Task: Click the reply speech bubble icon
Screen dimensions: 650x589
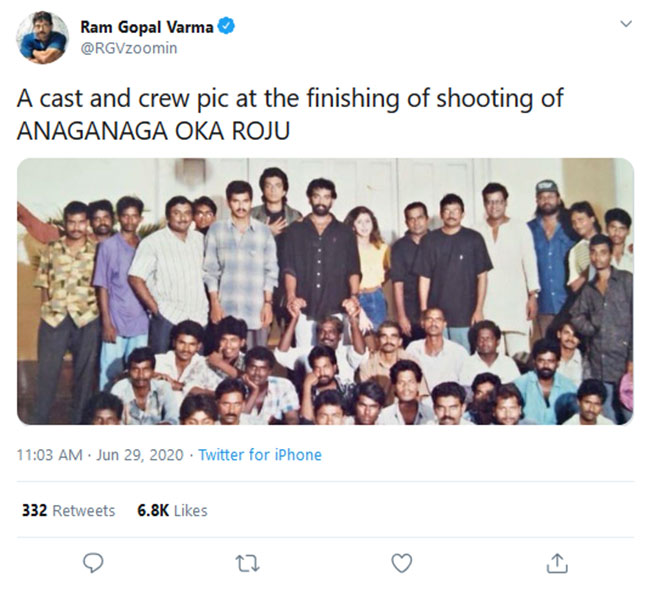Action: [93, 563]
